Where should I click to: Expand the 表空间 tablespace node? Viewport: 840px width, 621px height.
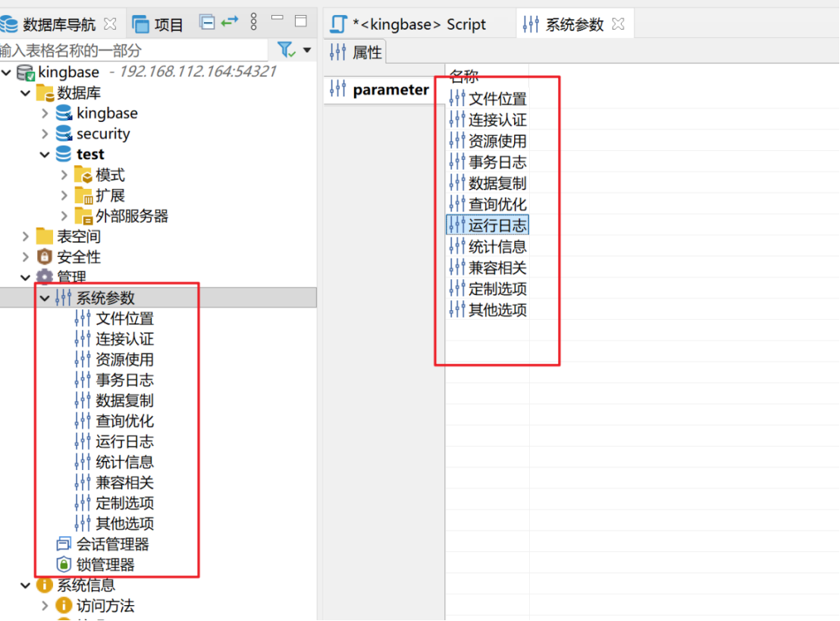coord(26,237)
